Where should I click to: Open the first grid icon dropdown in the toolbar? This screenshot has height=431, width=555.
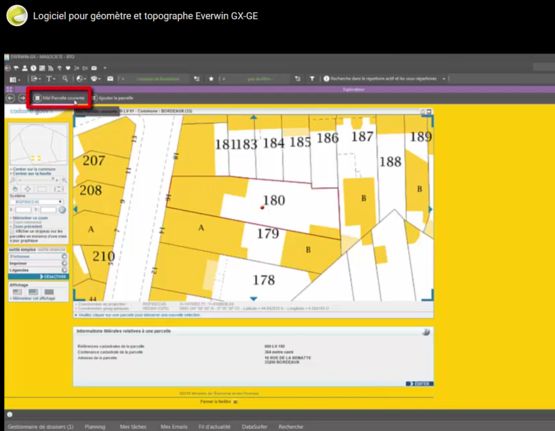coord(14,79)
